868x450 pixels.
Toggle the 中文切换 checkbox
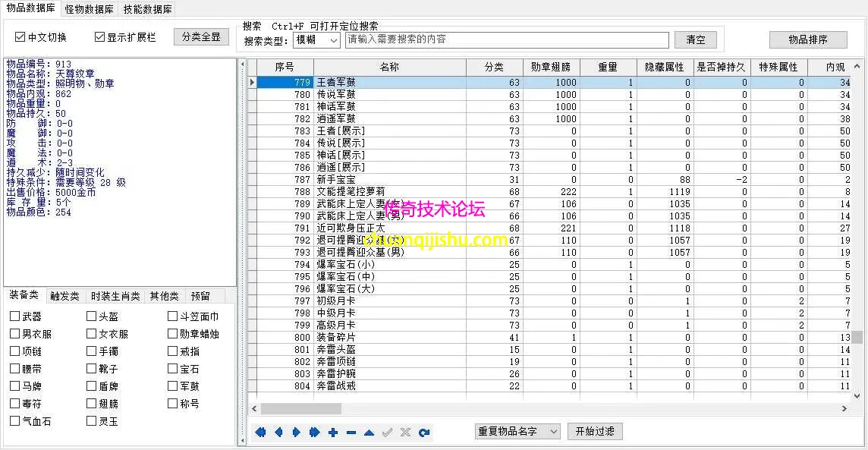point(18,36)
